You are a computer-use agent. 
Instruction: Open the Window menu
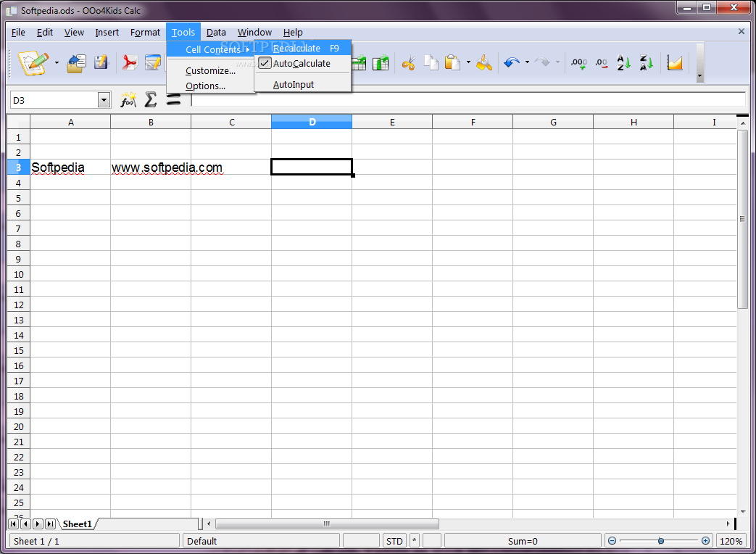click(x=254, y=33)
